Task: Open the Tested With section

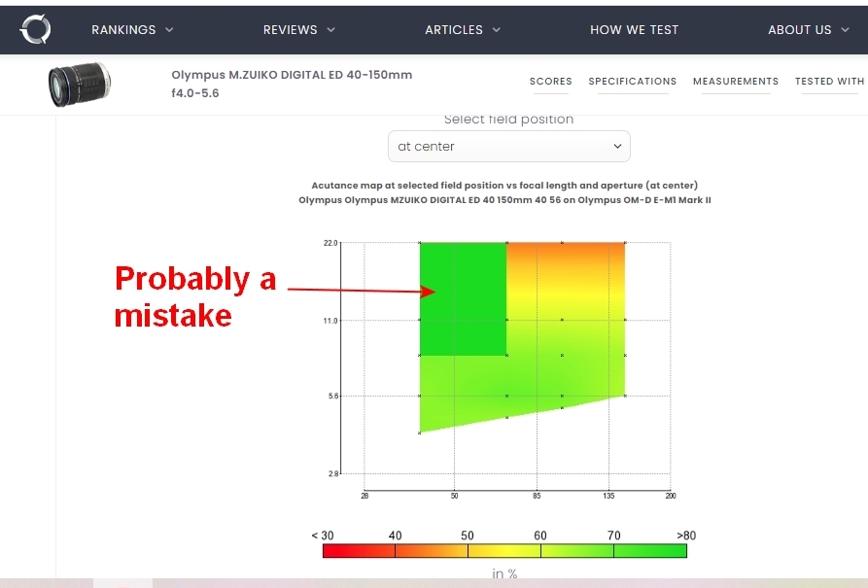Action: click(x=829, y=82)
